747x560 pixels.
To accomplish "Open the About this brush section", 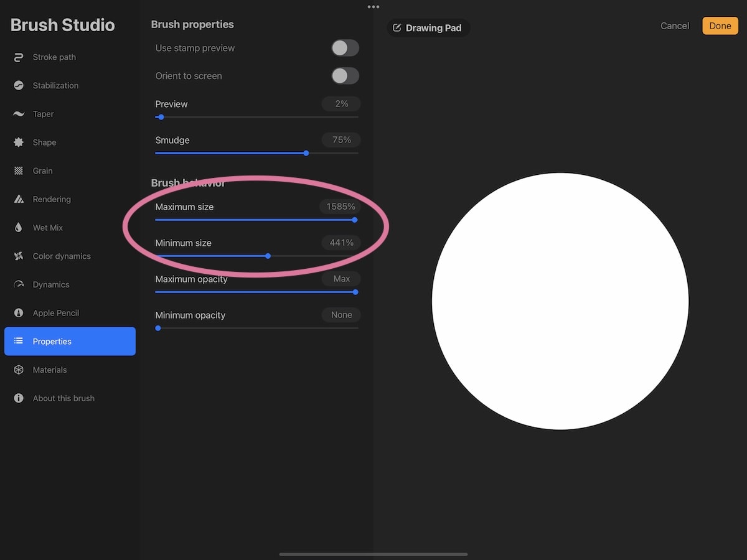I will pyautogui.click(x=63, y=398).
